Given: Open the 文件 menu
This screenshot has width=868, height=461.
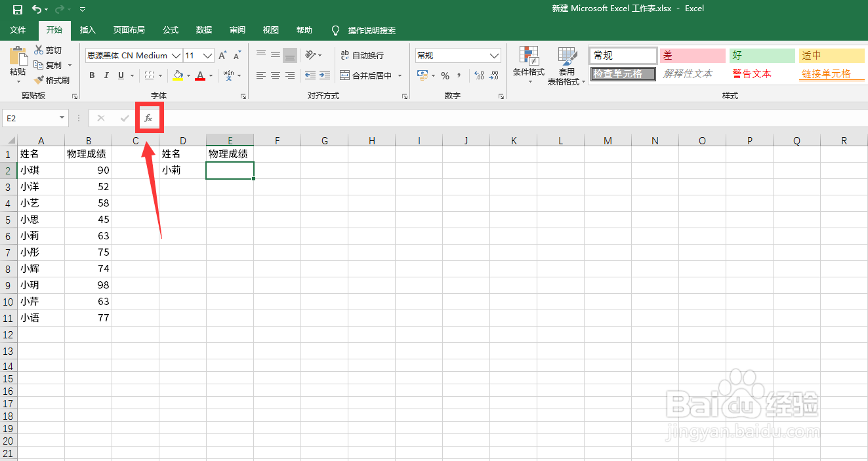Looking at the screenshot, I should (x=18, y=30).
